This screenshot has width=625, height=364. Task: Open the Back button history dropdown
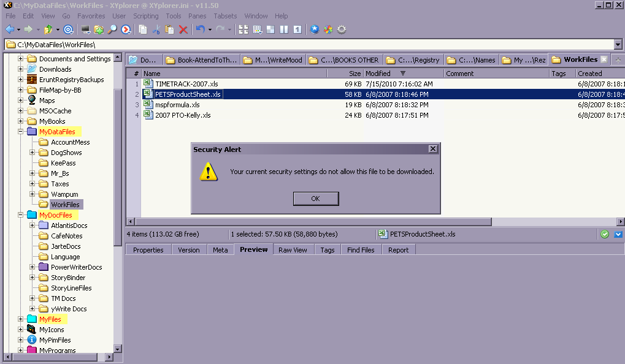18,29
